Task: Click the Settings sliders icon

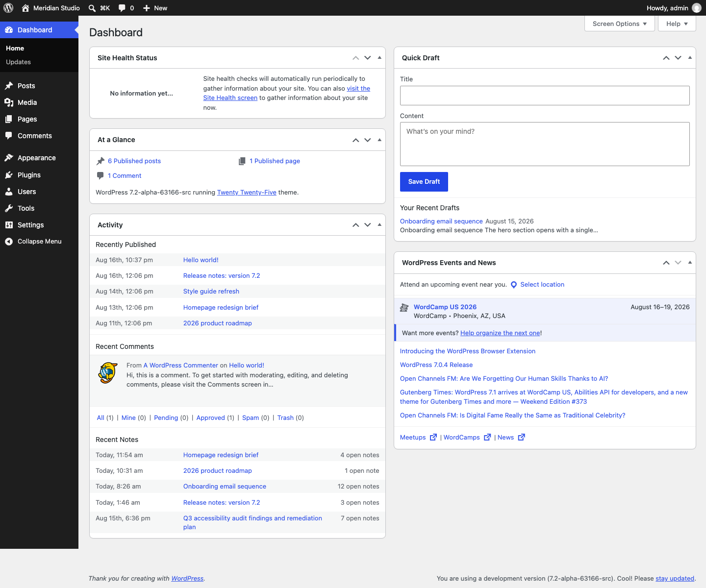Action: tap(9, 225)
